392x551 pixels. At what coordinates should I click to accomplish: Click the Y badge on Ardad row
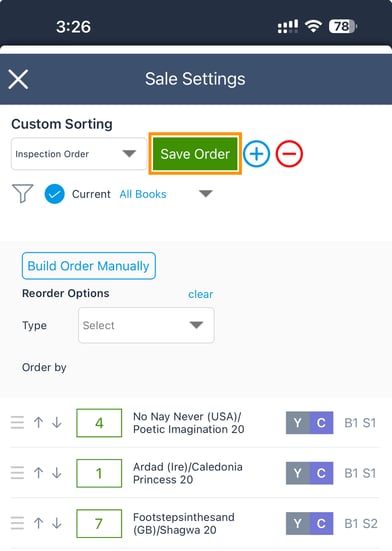click(x=298, y=473)
